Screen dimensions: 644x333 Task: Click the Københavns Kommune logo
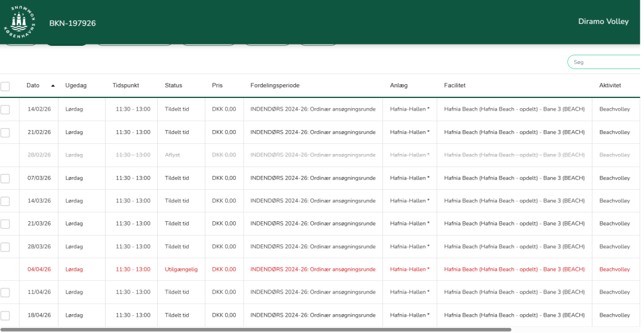[20, 22]
